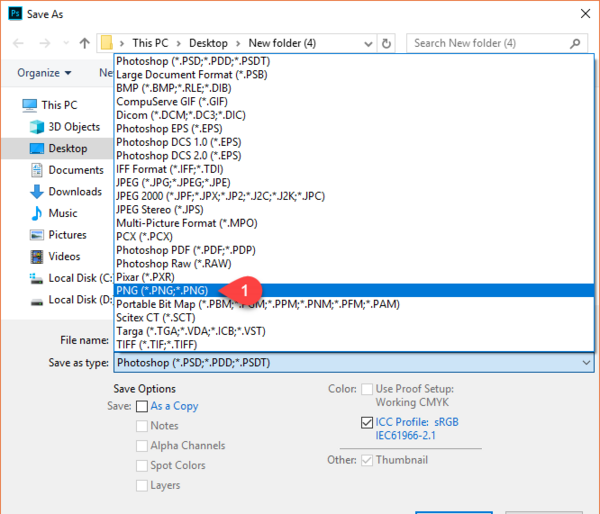Click New folder (4) in address path
Viewport: 600px width, 514px height.
pyautogui.click(x=282, y=43)
